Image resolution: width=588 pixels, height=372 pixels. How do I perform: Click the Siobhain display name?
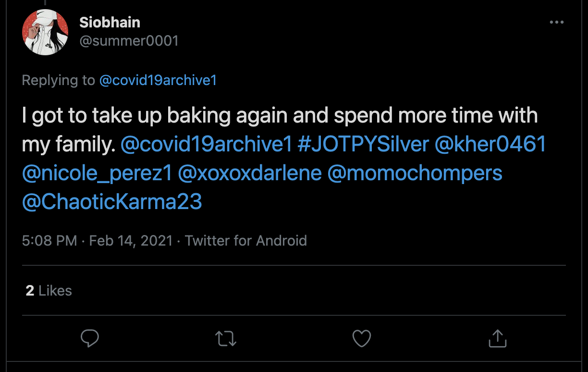[110, 22]
